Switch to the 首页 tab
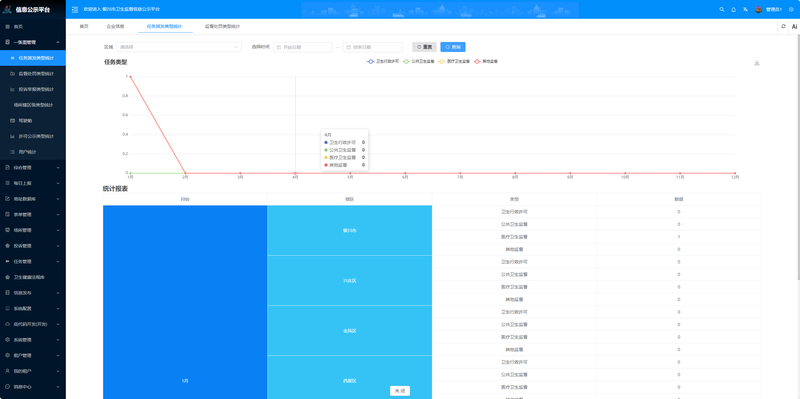 [x=84, y=26]
